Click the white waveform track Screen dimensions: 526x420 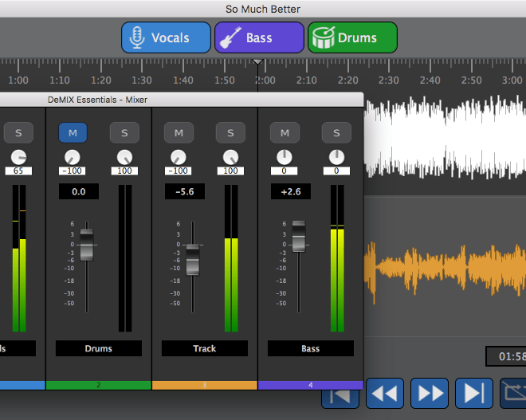(446, 138)
